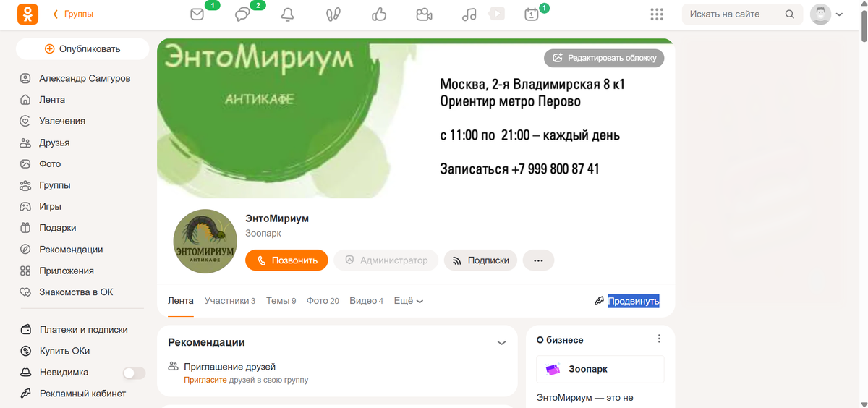
Task: Switch to the Фото tab
Action: (323, 301)
